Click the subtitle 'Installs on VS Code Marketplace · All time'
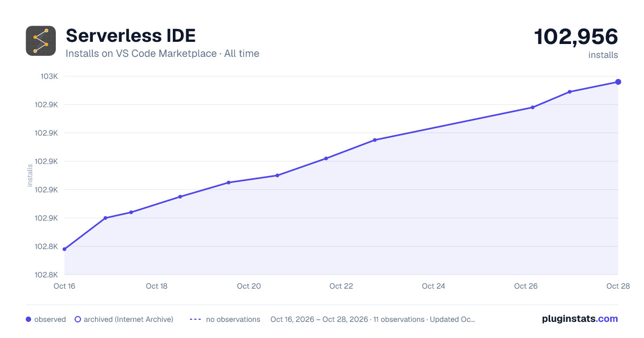The image size is (644, 338). pos(162,54)
